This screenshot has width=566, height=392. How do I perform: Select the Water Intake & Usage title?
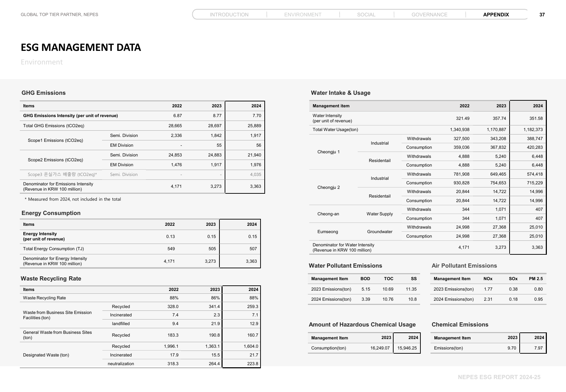pyautogui.click(x=341, y=93)
